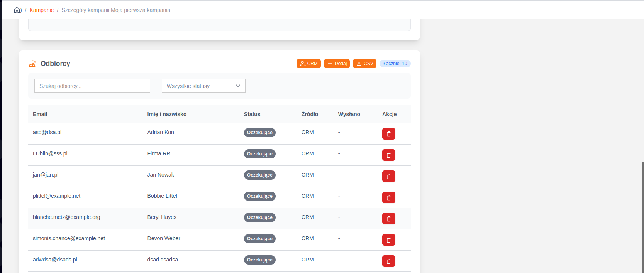Open Kampanie breadcrumb link
Viewport: 644px width, 273px height.
pos(42,10)
